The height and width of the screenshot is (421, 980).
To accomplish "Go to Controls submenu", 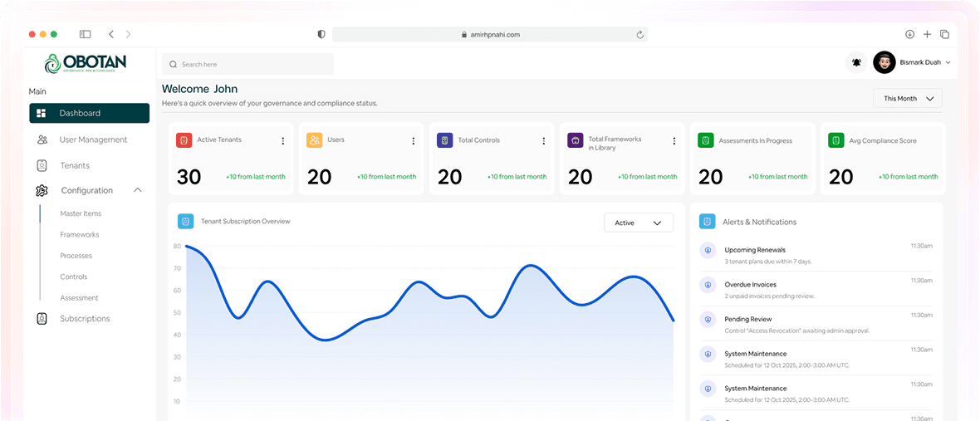I will [74, 277].
